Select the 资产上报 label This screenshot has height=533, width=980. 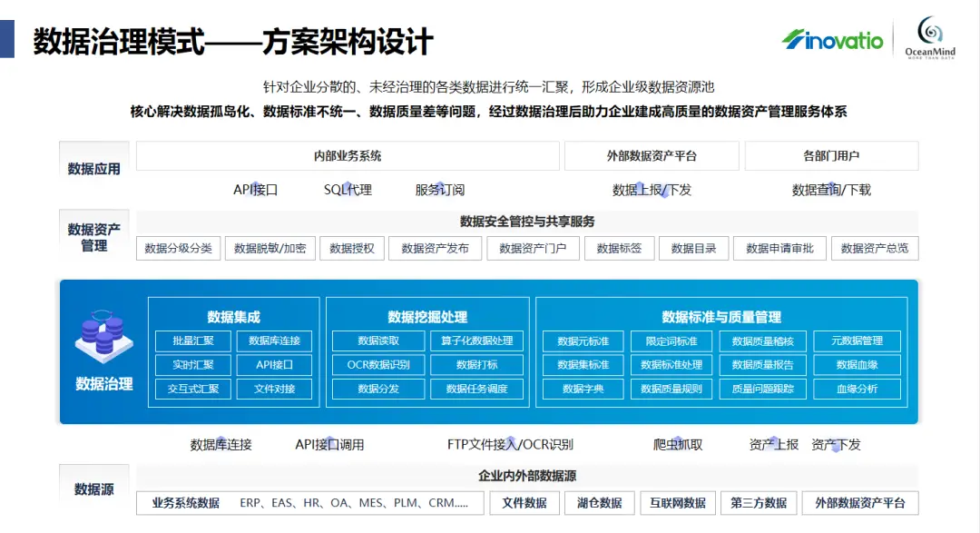point(774,445)
